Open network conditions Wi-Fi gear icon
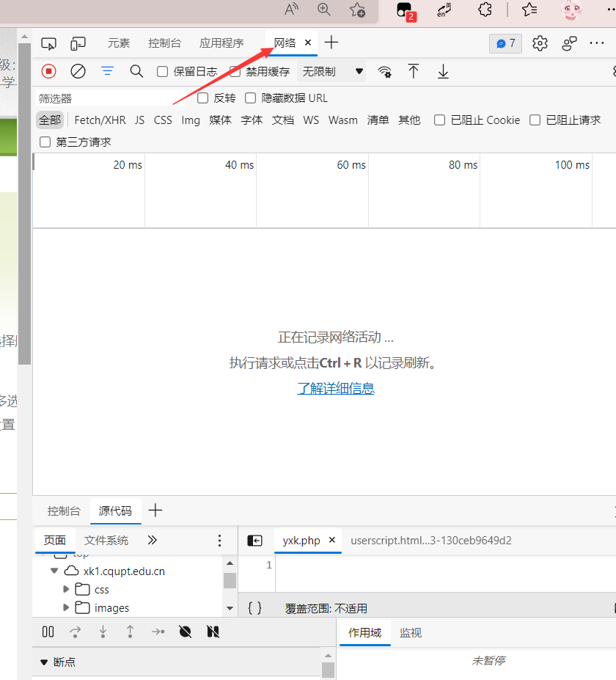This screenshot has width=616, height=680. tap(384, 71)
